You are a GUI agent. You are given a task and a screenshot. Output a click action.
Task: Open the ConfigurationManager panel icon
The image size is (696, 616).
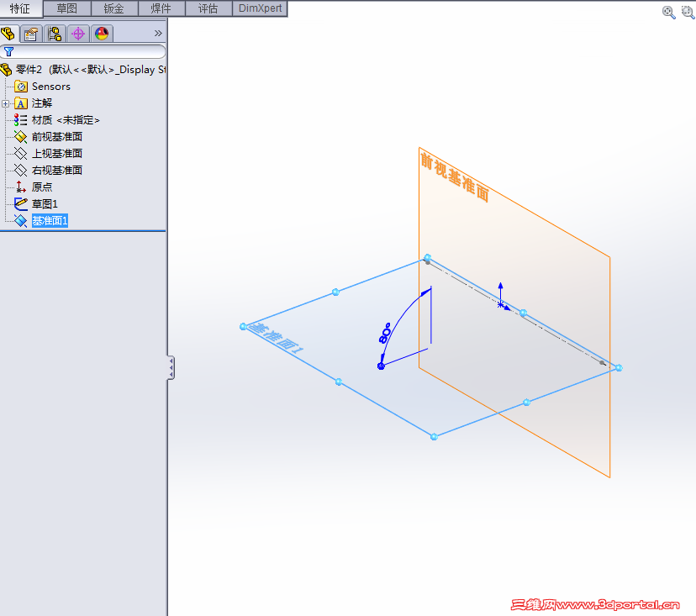[55, 34]
